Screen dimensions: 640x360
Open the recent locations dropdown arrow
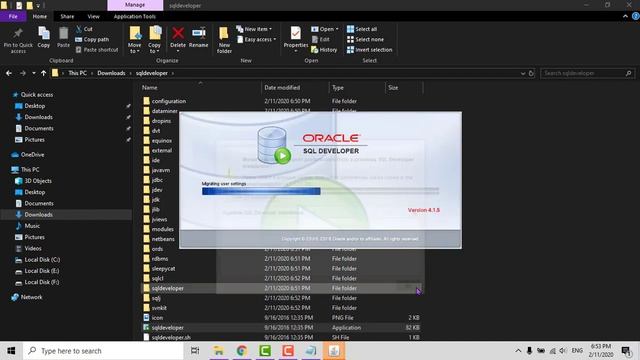point(33,73)
